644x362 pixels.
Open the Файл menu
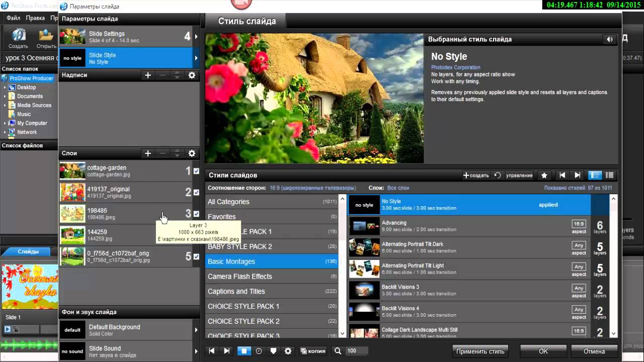pyautogui.click(x=13, y=18)
